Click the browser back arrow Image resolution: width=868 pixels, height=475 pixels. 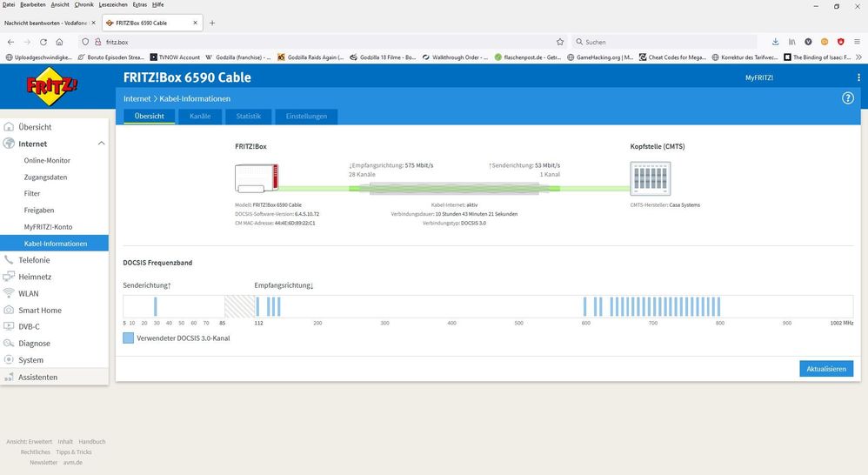10,42
